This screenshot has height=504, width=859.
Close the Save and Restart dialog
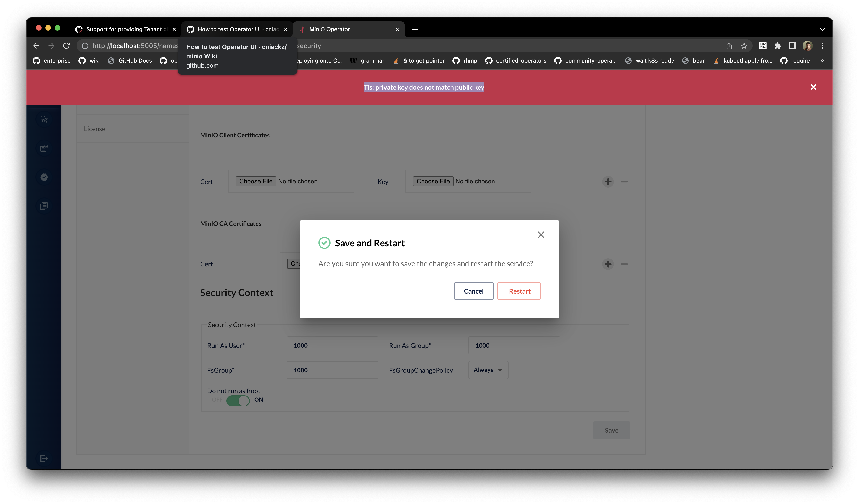[541, 235]
